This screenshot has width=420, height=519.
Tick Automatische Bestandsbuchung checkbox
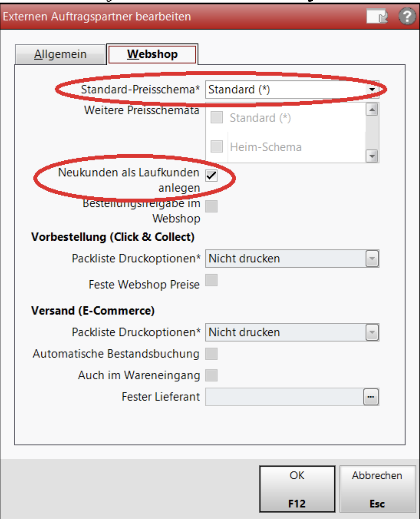(211, 354)
